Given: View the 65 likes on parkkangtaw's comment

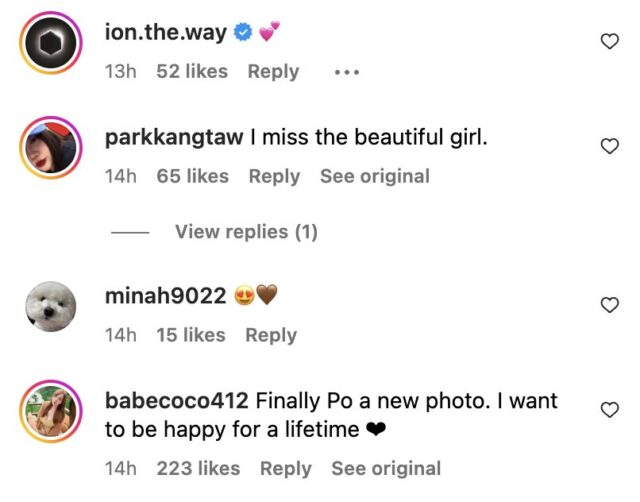Looking at the screenshot, I should pyautogui.click(x=192, y=176).
